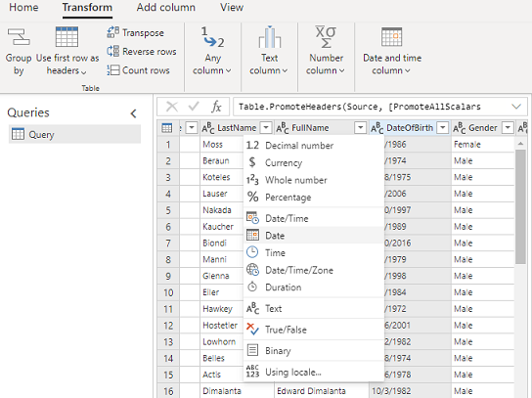Click the Transpose table icon
This screenshot has height=398, width=532.
tap(113, 32)
